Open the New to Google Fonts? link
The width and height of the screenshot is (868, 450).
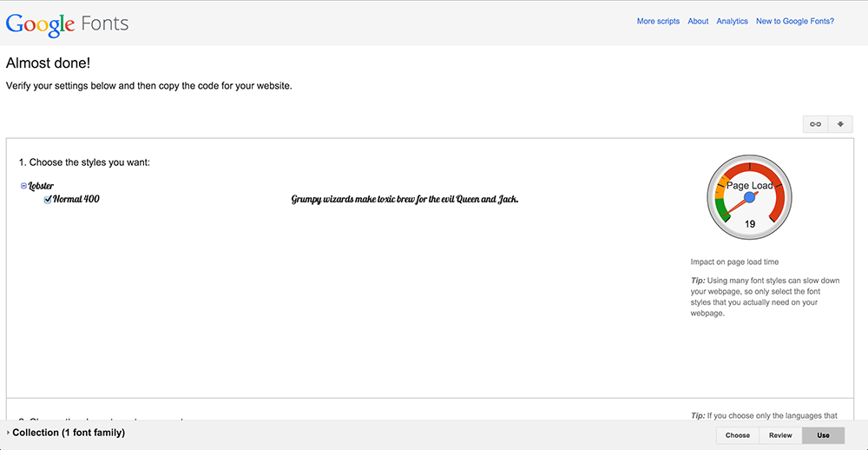pyautogui.click(x=795, y=21)
